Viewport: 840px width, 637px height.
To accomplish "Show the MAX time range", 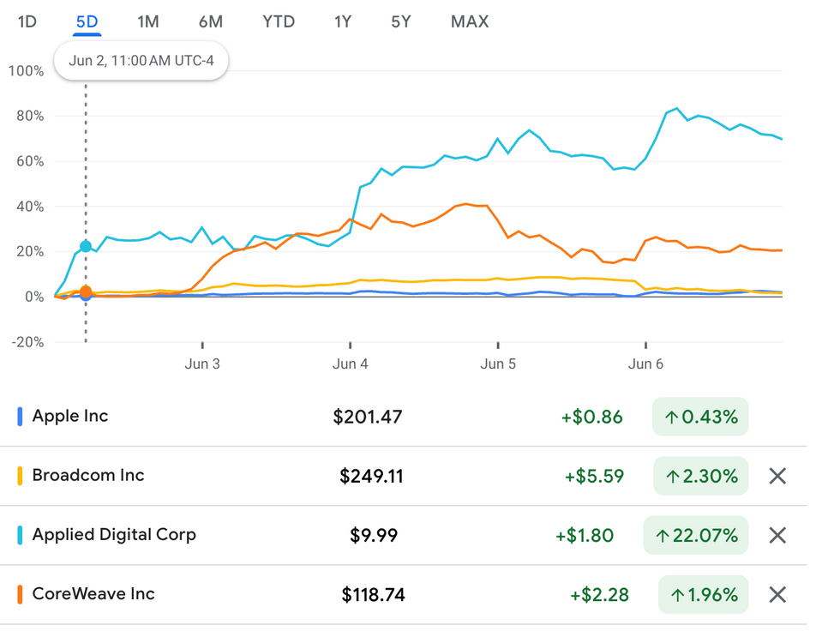I will (470, 21).
